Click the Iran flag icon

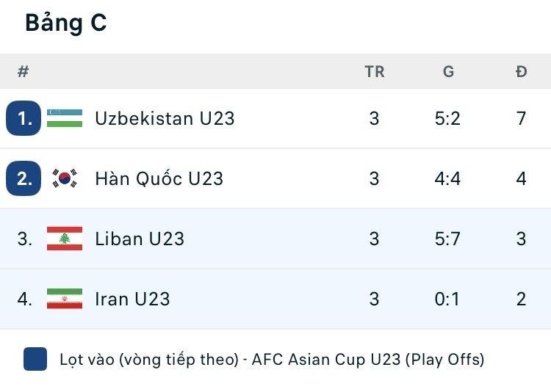pos(65,299)
